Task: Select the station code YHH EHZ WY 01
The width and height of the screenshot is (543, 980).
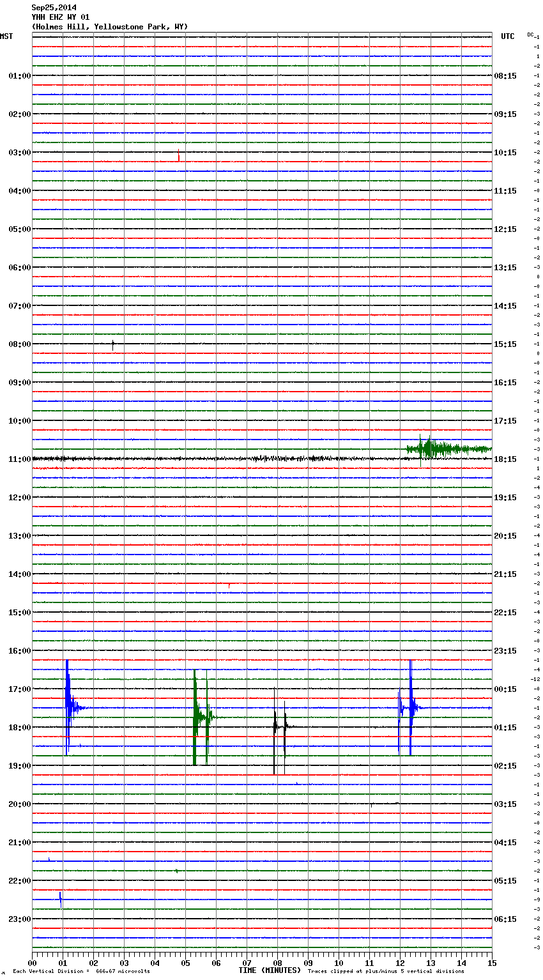Action: [x=61, y=17]
